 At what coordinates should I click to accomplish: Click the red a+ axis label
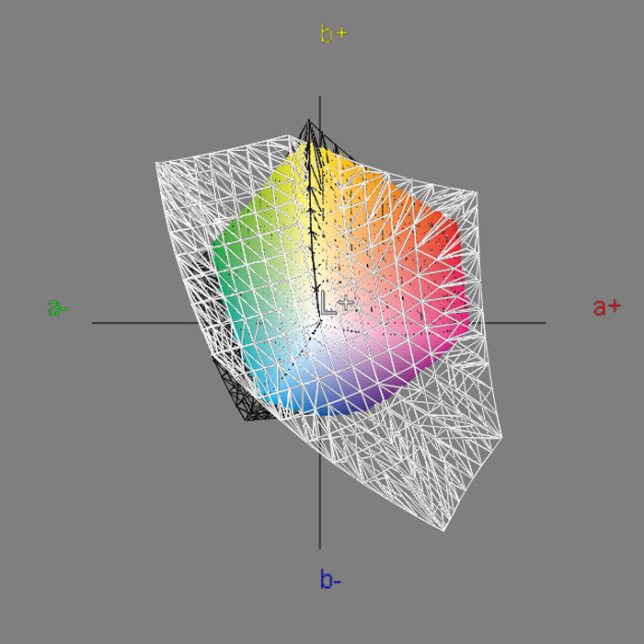coord(607,307)
